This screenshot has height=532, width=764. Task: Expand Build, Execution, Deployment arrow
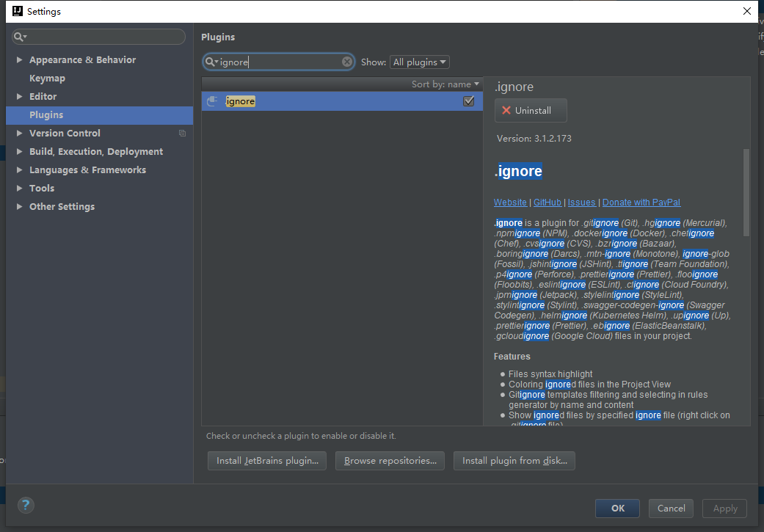pyautogui.click(x=20, y=151)
